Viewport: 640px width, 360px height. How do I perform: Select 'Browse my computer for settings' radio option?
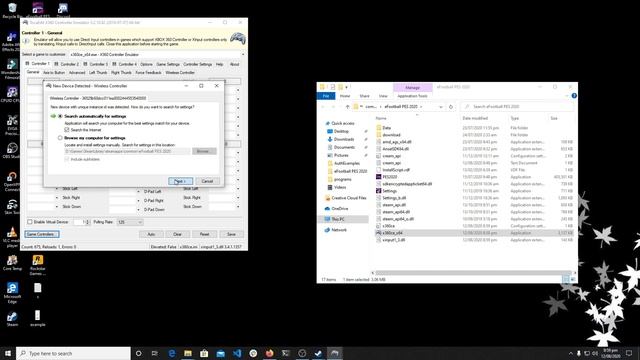click(x=60, y=138)
